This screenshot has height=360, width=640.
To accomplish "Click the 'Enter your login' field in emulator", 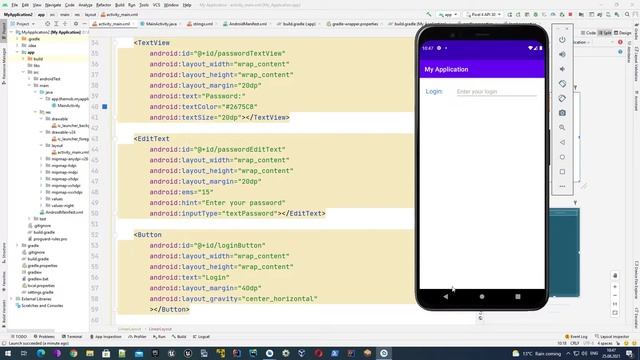I will [496, 92].
